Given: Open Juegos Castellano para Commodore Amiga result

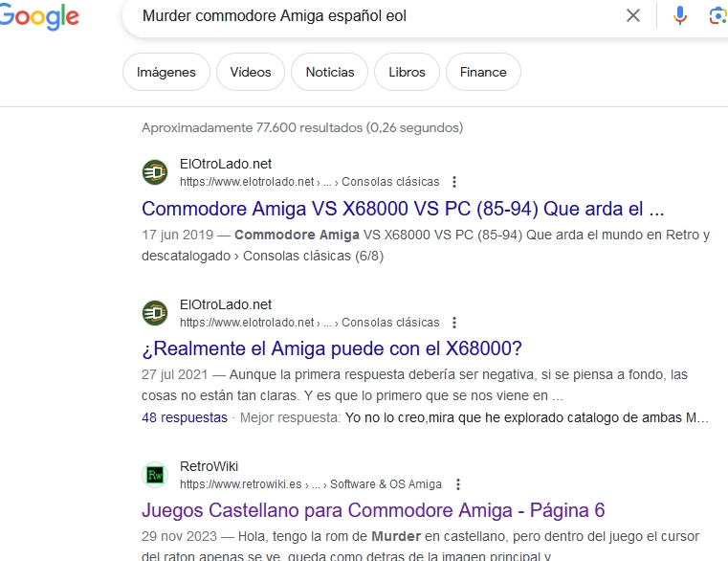Looking at the screenshot, I should click(x=373, y=510).
